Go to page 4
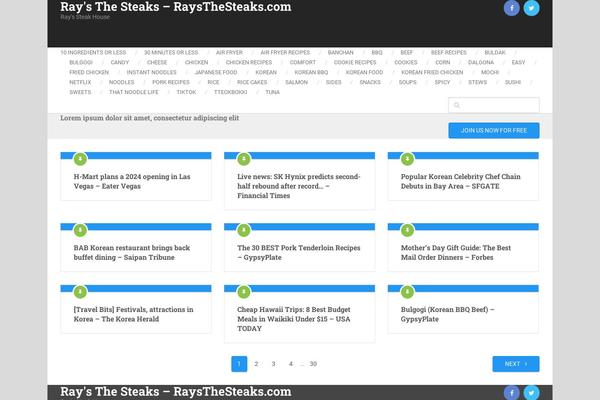 (291, 364)
